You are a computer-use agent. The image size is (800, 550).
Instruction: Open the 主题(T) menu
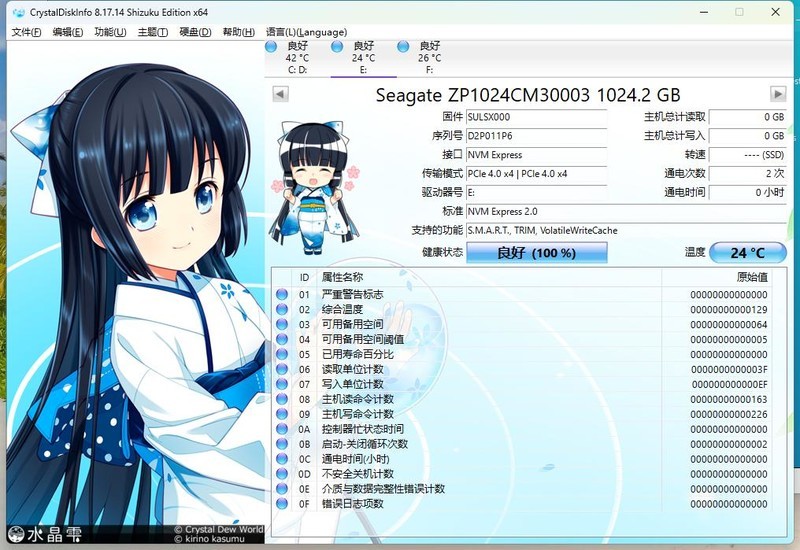[153, 32]
